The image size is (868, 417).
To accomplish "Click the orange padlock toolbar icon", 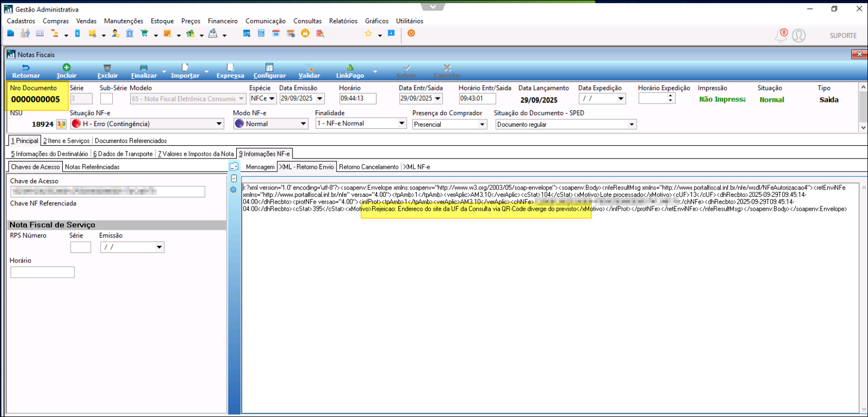I will click(305, 34).
